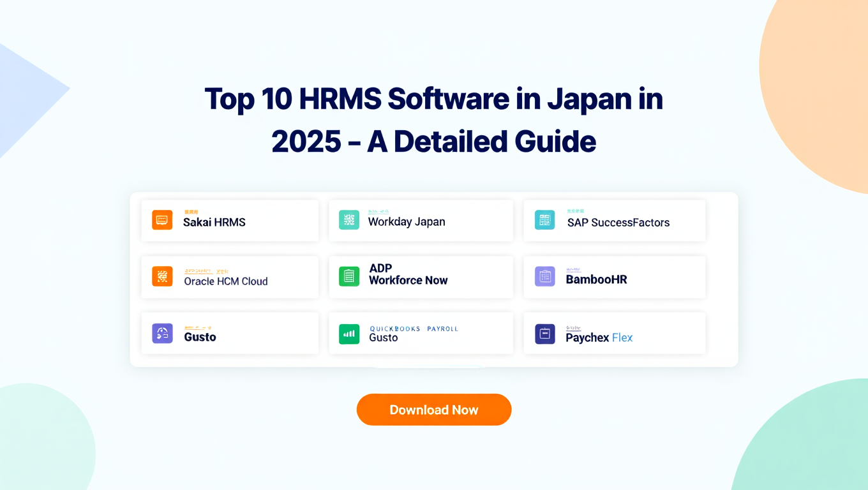Click the SAP SuccessFactors icon
This screenshot has width=868, height=490.
point(544,220)
